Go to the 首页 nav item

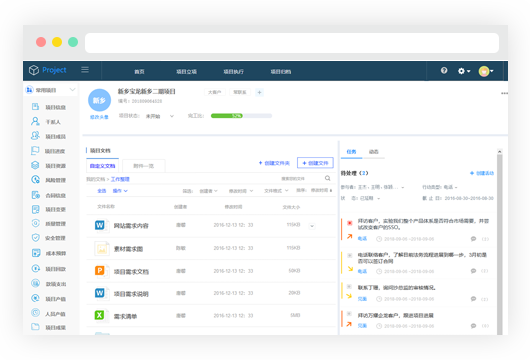pos(139,72)
